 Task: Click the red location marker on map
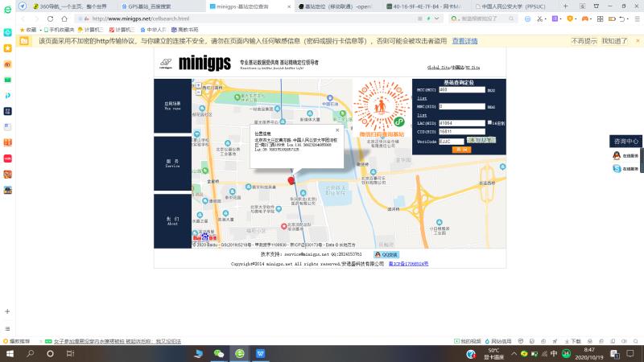tap(291, 180)
